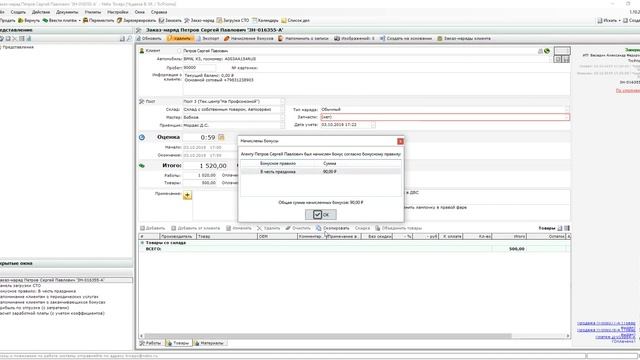Close the bonus accrual dialog with red X
The width and height of the screenshot is (640, 360).
pyautogui.click(x=400, y=141)
